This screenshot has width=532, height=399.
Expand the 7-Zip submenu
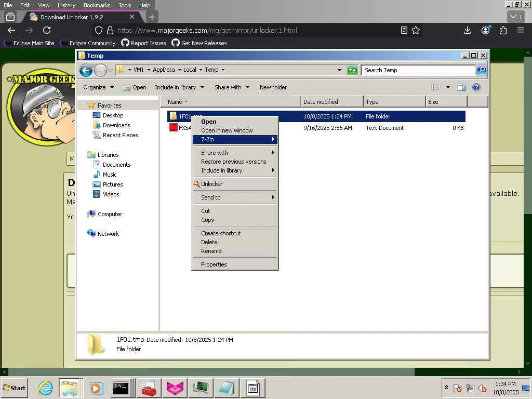[x=235, y=139]
